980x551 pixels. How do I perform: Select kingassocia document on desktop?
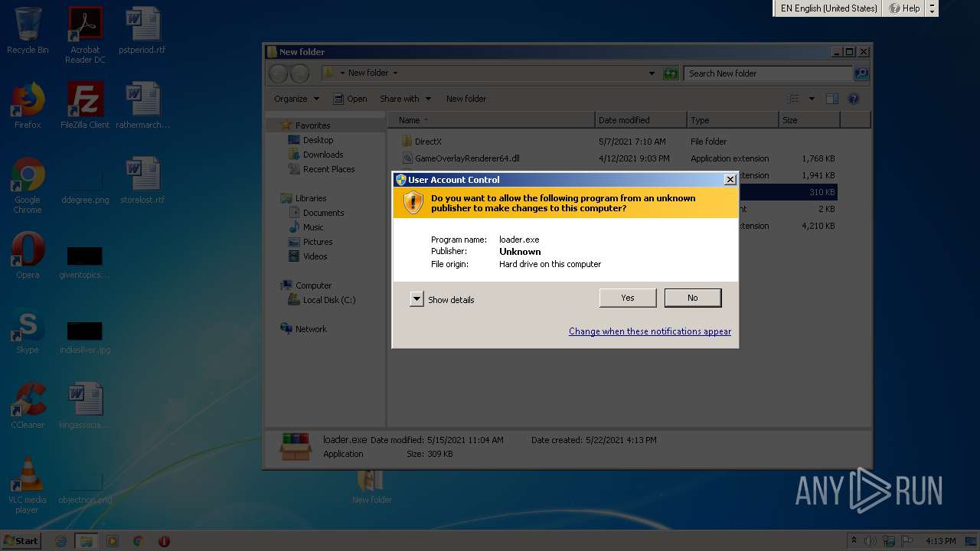coord(85,406)
